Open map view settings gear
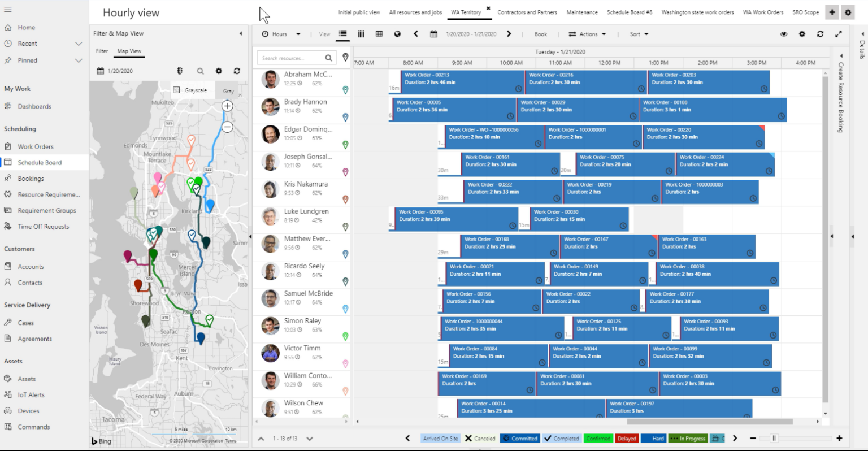The width and height of the screenshot is (868, 451). (219, 71)
